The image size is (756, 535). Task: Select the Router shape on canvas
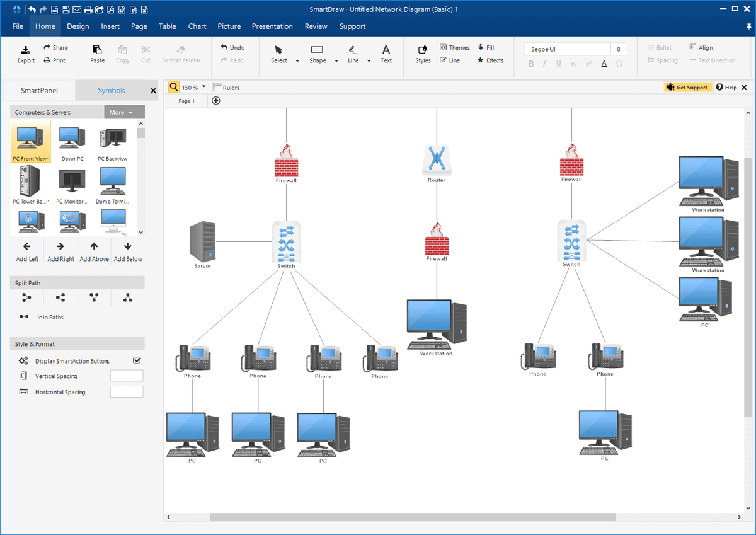[437, 161]
